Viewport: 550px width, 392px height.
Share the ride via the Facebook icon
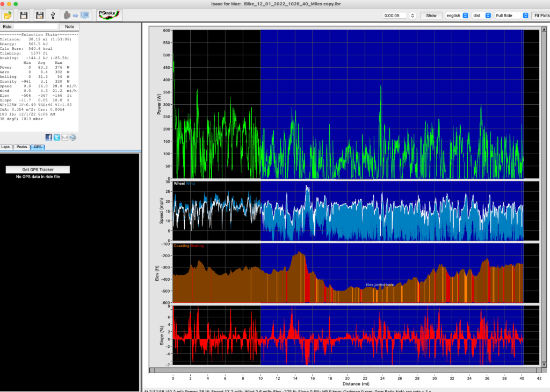tap(49, 137)
